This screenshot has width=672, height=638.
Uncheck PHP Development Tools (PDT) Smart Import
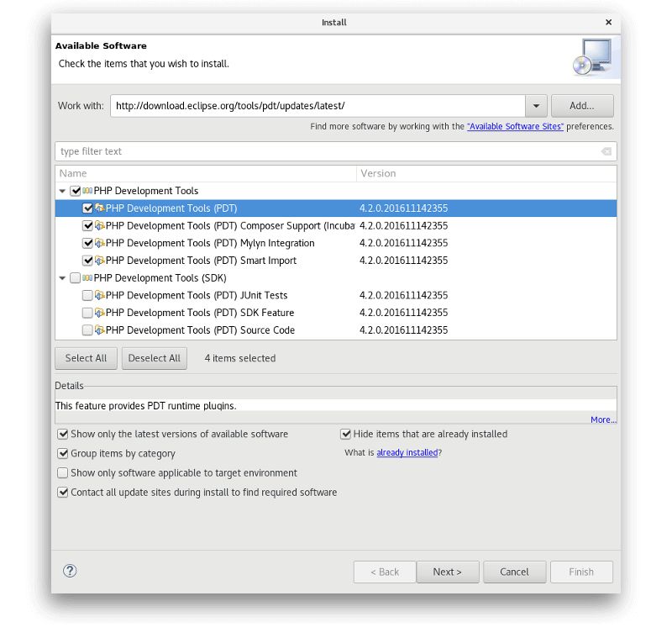click(x=88, y=260)
